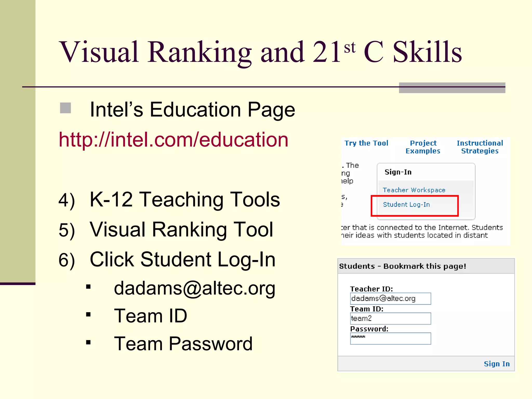Click the 'K-12 Teaching Tools' list item
Image resolution: width=532 pixels, height=399 pixels.
(185, 199)
